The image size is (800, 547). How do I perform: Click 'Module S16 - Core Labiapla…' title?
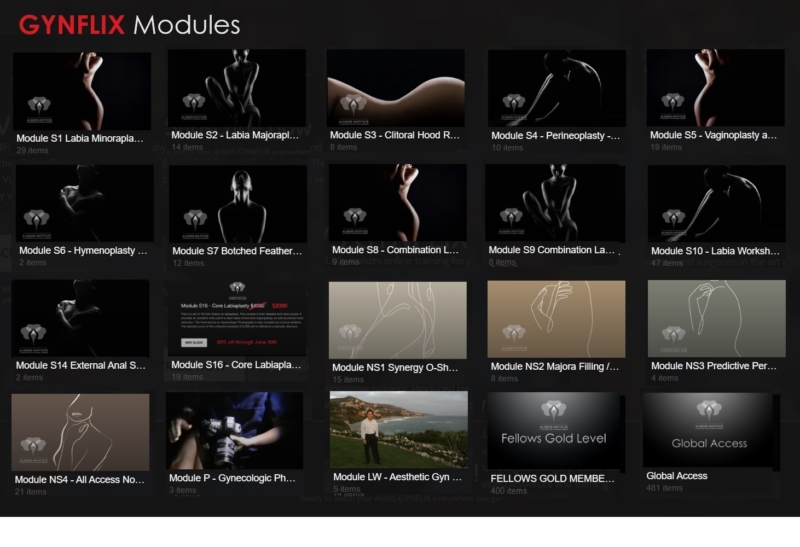coord(236,365)
